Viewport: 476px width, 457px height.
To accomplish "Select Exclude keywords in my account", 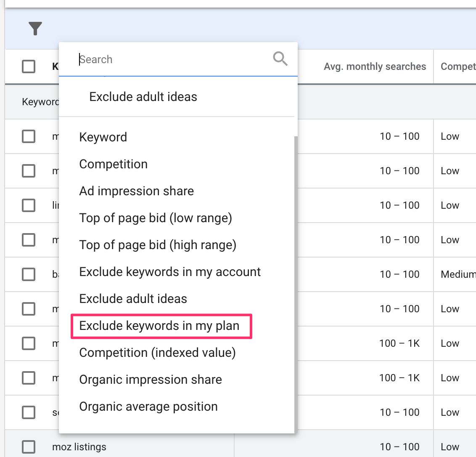I will click(x=170, y=272).
